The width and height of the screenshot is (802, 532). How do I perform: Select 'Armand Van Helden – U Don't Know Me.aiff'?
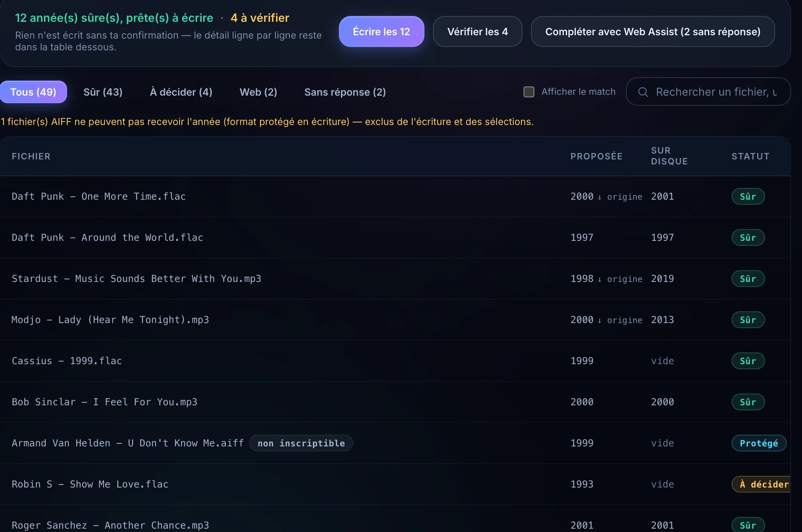[x=128, y=443]
